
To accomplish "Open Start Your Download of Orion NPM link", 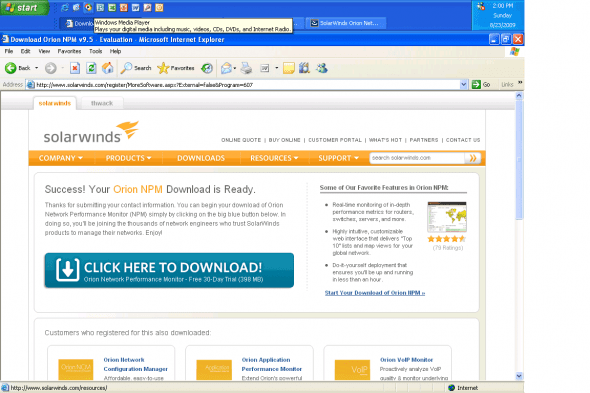I will coord(375,293).
